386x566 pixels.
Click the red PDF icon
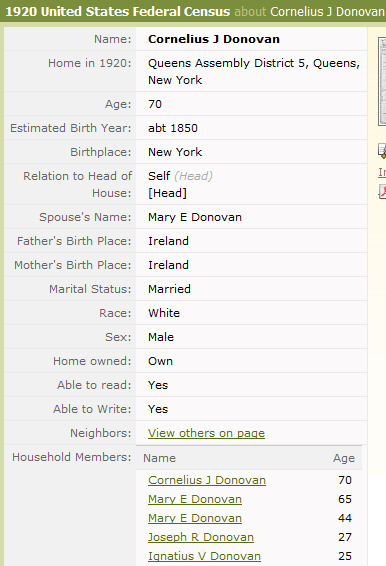[382, 191]
